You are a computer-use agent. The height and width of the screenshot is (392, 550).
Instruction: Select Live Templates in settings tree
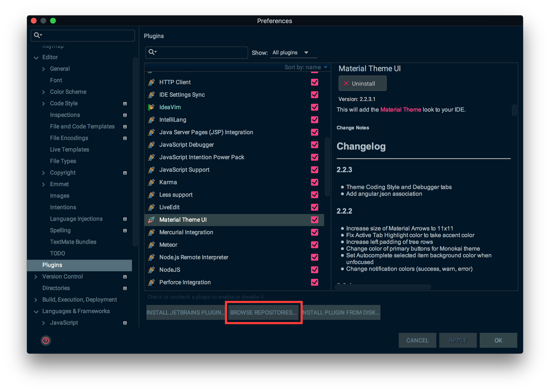pyautogui.click(x=69, y=149)
